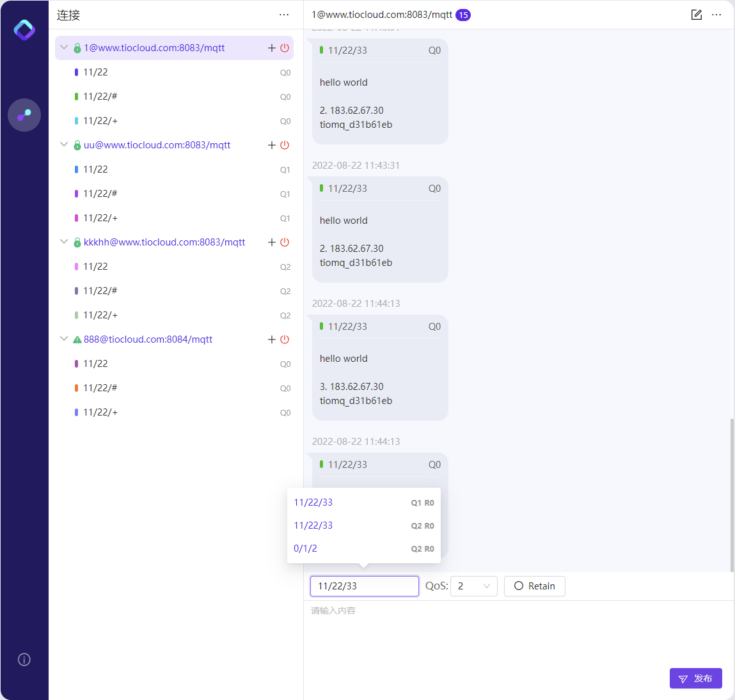Screen dimensions: 735x700
Task: Click the edit connection icon in header
Action: point(697,15)
